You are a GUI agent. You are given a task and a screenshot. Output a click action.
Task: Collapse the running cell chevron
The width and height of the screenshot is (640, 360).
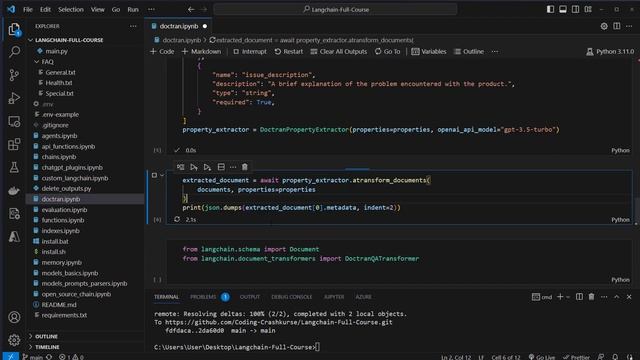[162, 175]
